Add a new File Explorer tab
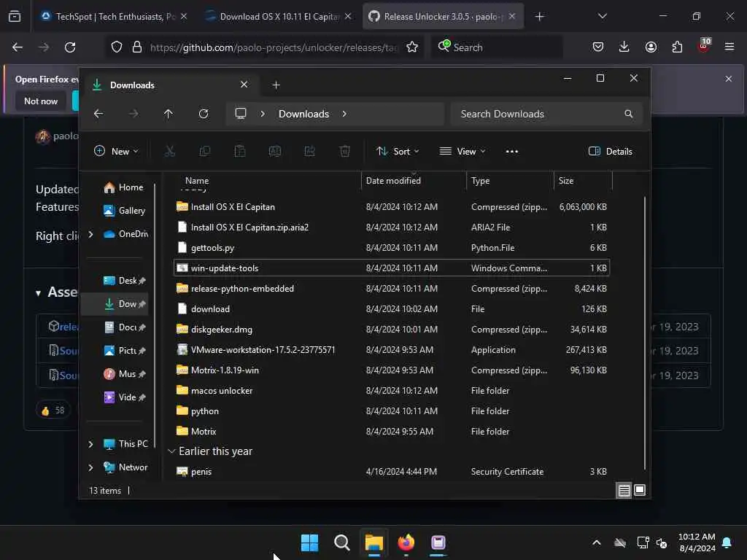This screenshot has width=747, height=560. [x=276, y=85]
